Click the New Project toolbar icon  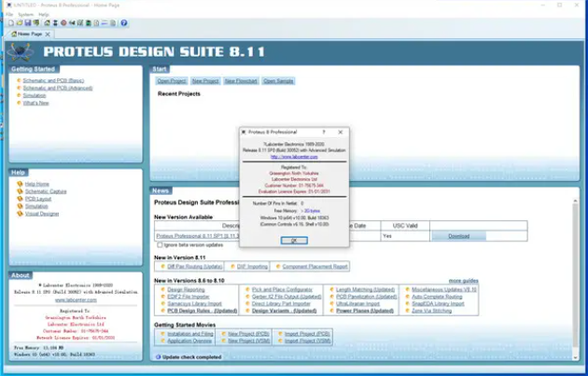click(x=8, y=22)
